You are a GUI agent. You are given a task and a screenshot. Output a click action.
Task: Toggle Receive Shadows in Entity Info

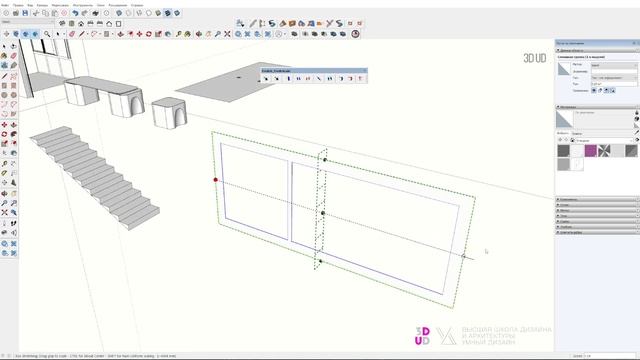click(x=607, y=91)
